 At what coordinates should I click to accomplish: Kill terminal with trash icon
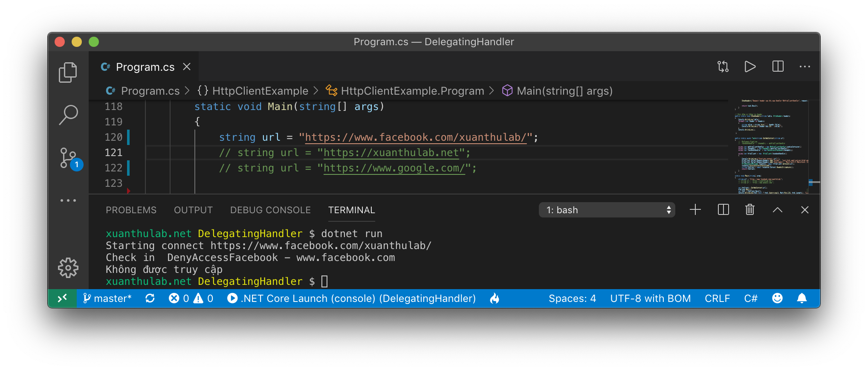pos(750,210)
